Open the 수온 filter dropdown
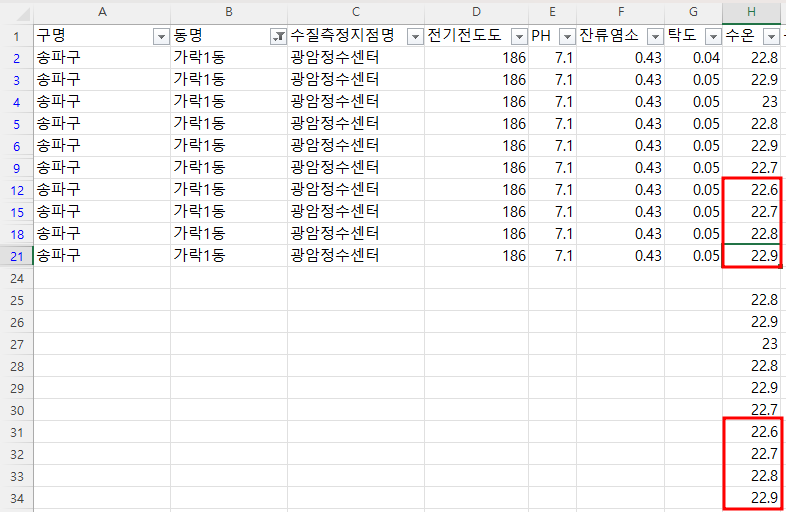786x512 pixels. (x=771, y=37)
